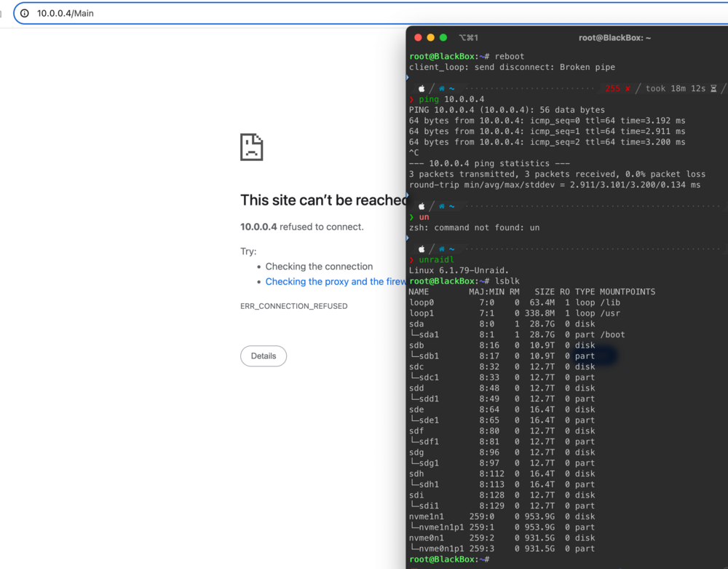
Task: Click the ERR_CONNECTION_REFUSED error code text
Action: [294, 306]
